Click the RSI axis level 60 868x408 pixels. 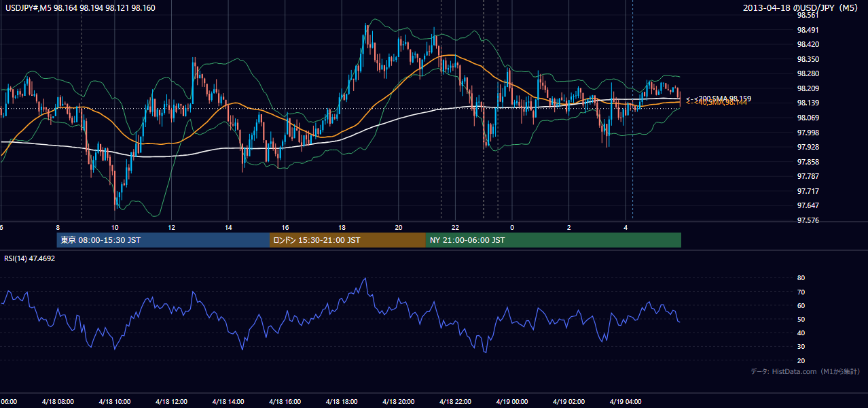[801, 305]
